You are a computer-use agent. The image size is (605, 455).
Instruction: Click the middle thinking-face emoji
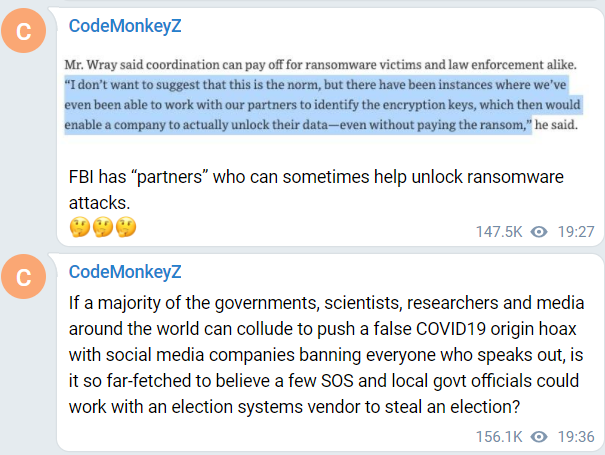(x=102, y=227)
